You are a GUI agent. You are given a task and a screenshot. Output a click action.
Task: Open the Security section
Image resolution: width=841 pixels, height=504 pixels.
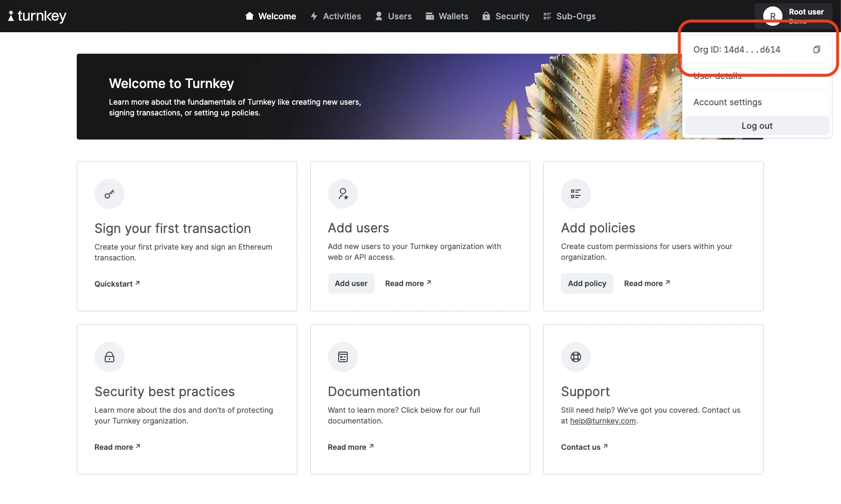pos(505,16)
